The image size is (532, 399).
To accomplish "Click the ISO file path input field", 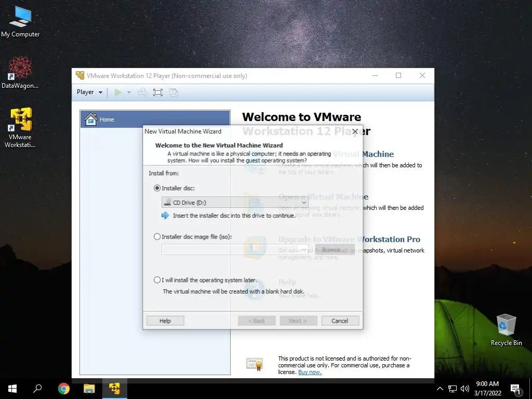I will 235,250.
